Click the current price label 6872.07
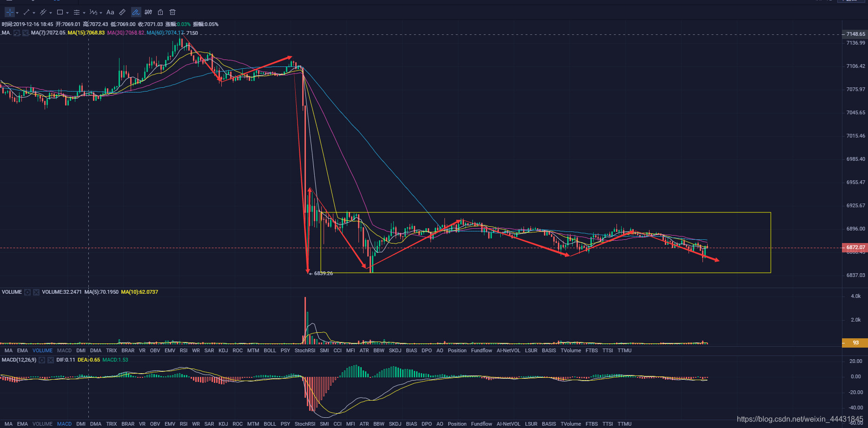This screenshot has width=868, height=428. click(855, 248)
